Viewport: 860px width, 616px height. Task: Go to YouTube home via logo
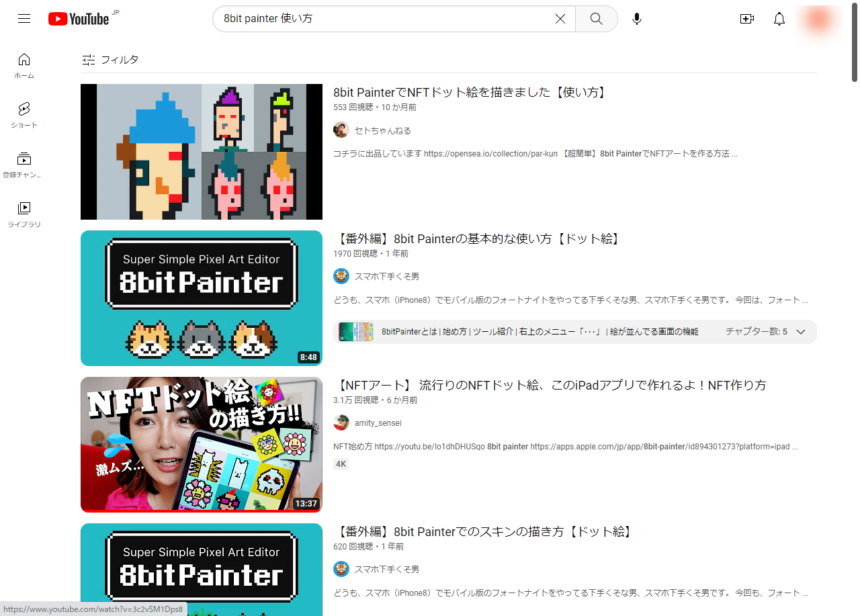point(79,19)
